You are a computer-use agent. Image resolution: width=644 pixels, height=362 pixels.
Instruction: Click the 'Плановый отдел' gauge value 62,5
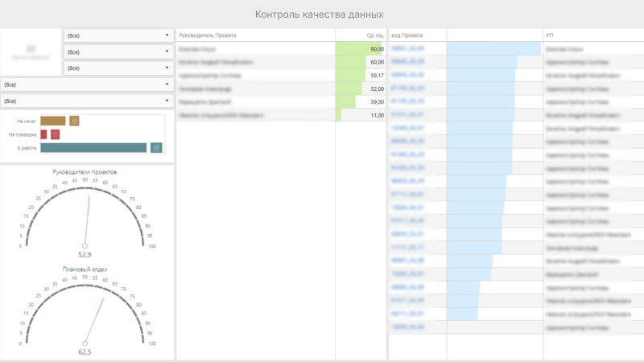(x=85, y=352)
